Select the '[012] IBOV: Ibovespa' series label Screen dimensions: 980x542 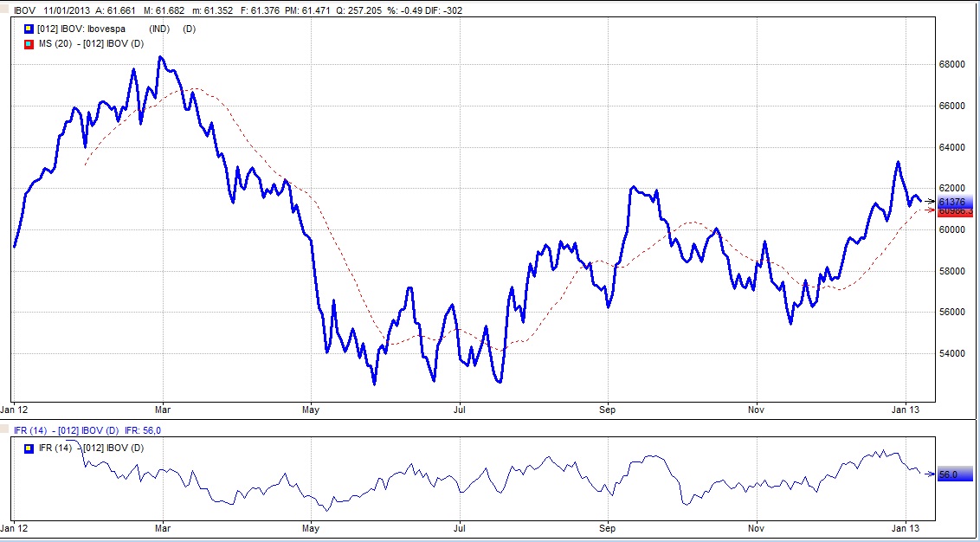tap(87, 29)
